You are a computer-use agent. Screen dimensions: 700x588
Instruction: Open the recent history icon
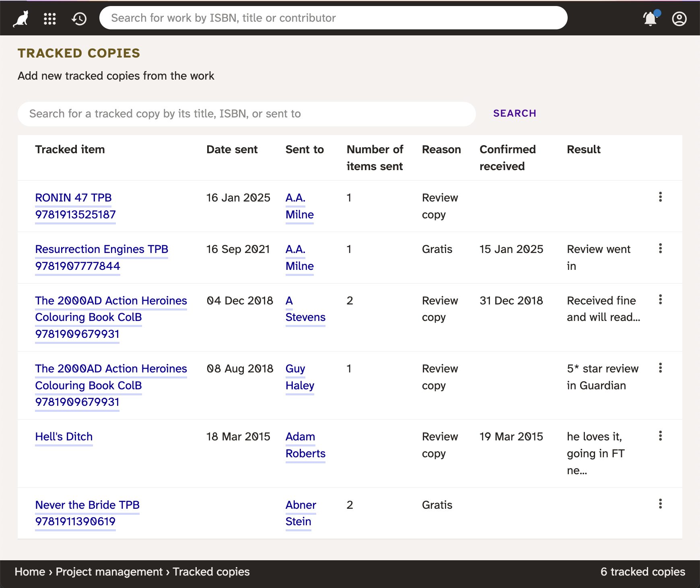tap(79, 19)
